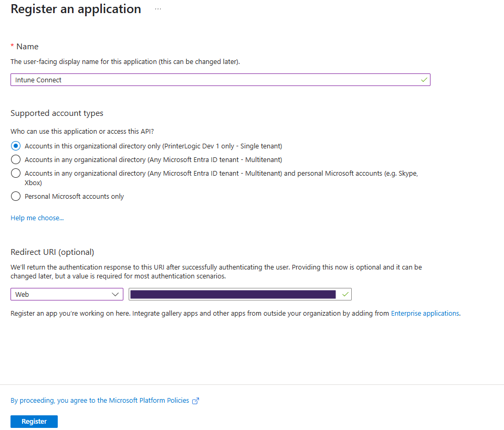The height and width of the screenshot is (430, 504).
Task: Open Microsoft Platform Policies agreement link
Action: tap(100, 401)
